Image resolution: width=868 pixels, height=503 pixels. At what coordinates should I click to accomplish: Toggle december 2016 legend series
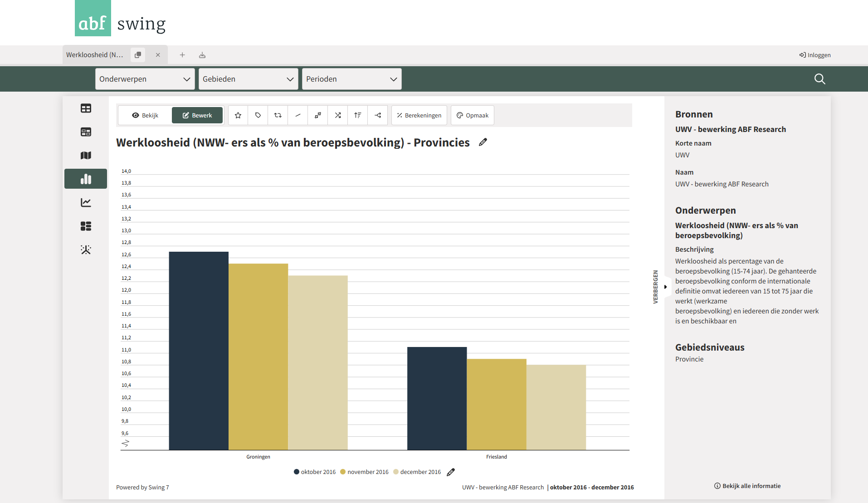point(417,472)
